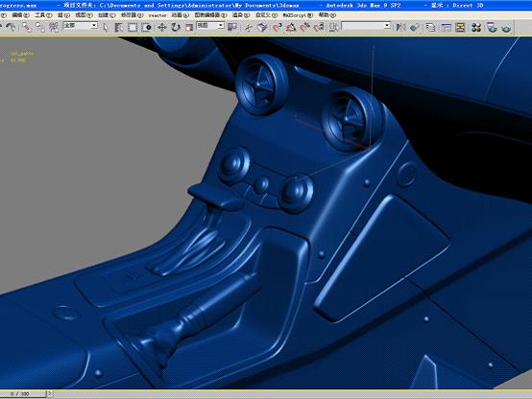Image resolution: width=532 pixels, height=399 pixels.
Task: Open the Mirror tool
Action: [x=400, y=27]
